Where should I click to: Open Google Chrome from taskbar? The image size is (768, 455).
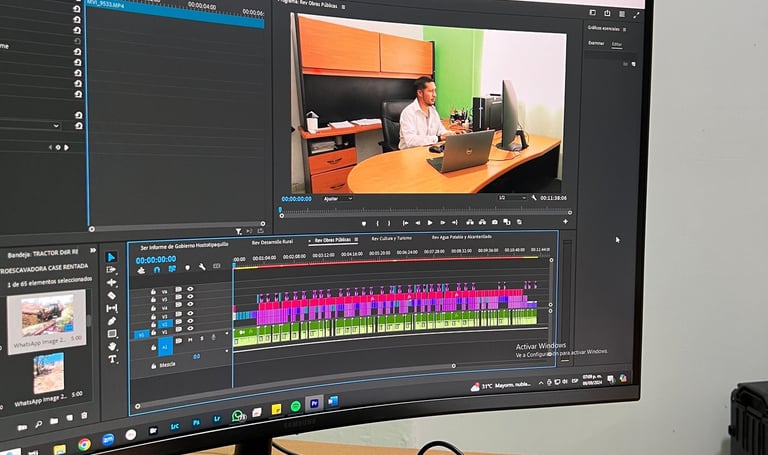point(84,444)
